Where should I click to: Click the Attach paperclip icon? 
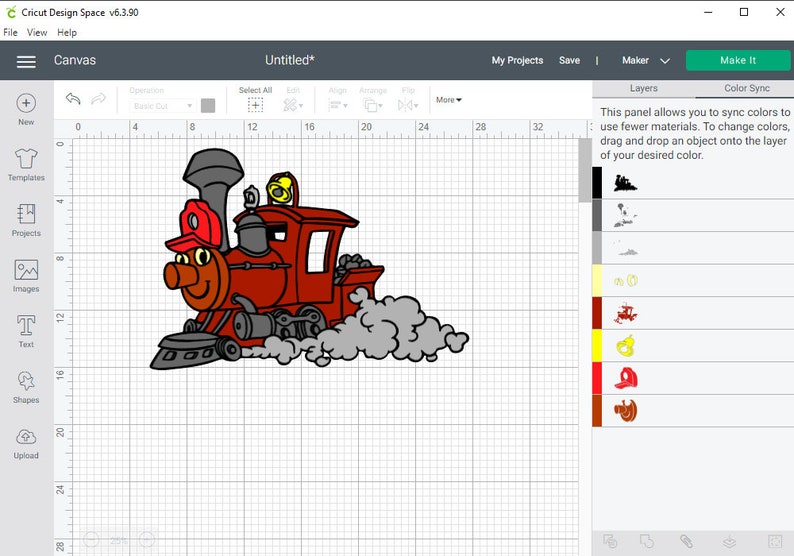(686, 541)
